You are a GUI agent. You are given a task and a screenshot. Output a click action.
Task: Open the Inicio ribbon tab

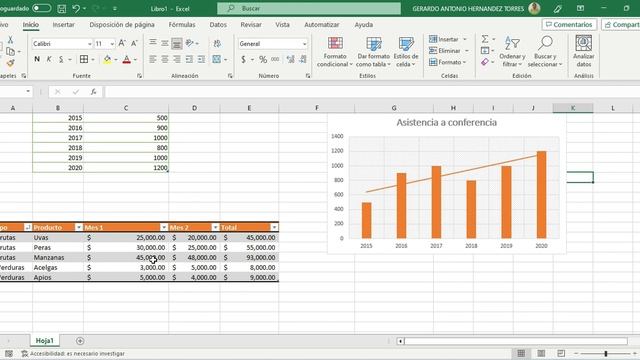coord(31,25)
